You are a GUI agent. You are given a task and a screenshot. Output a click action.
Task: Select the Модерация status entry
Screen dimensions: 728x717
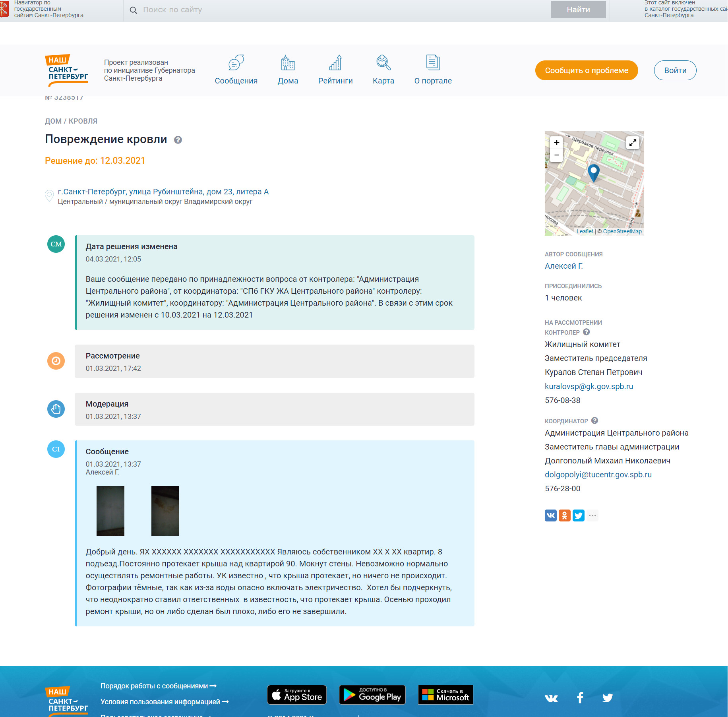[x=275, y=409]
